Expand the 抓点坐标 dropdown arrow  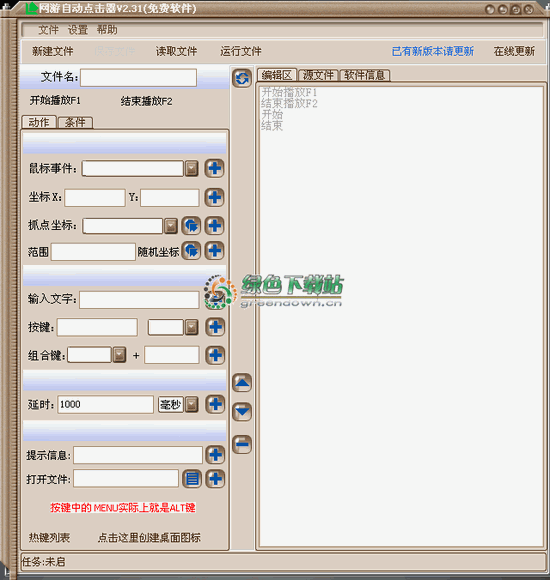pos(171,226)
